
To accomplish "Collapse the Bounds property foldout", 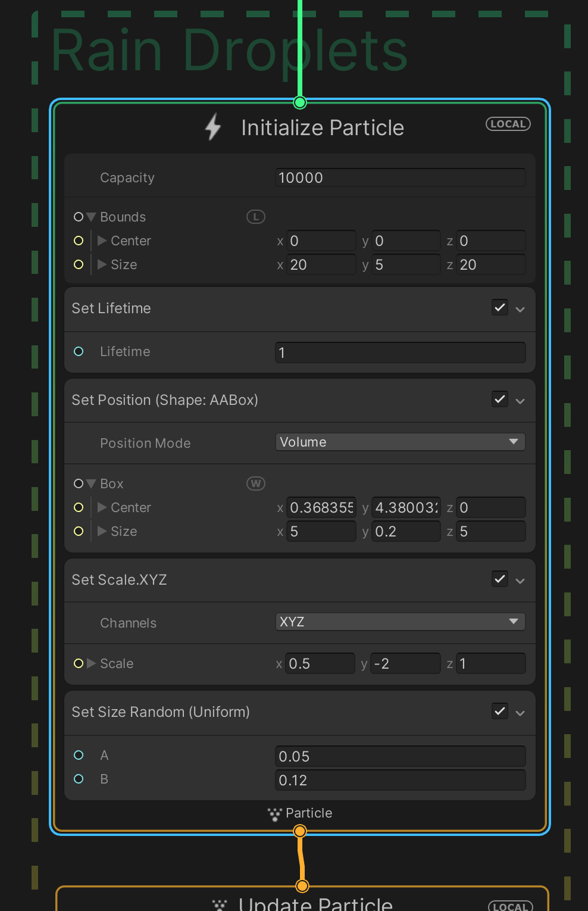I will 91,217.
